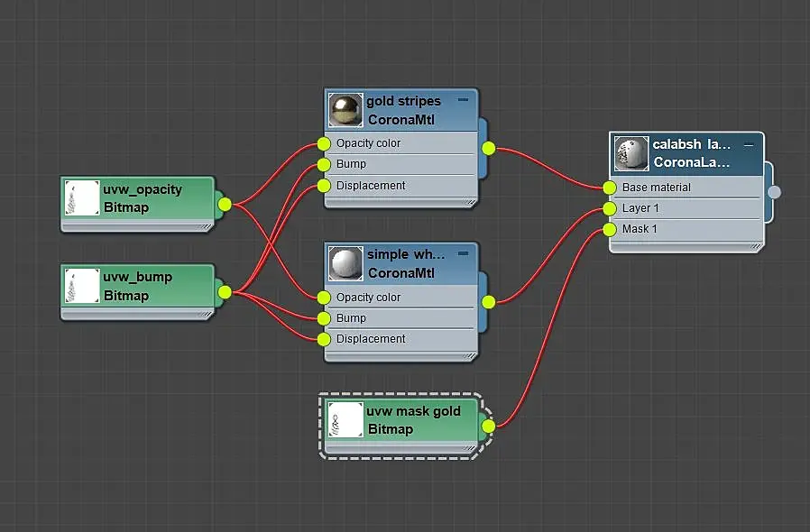Viewport: 810px width, 532px height.
Task: Click the uvw mask gold output socket
Action: [488, 427]
